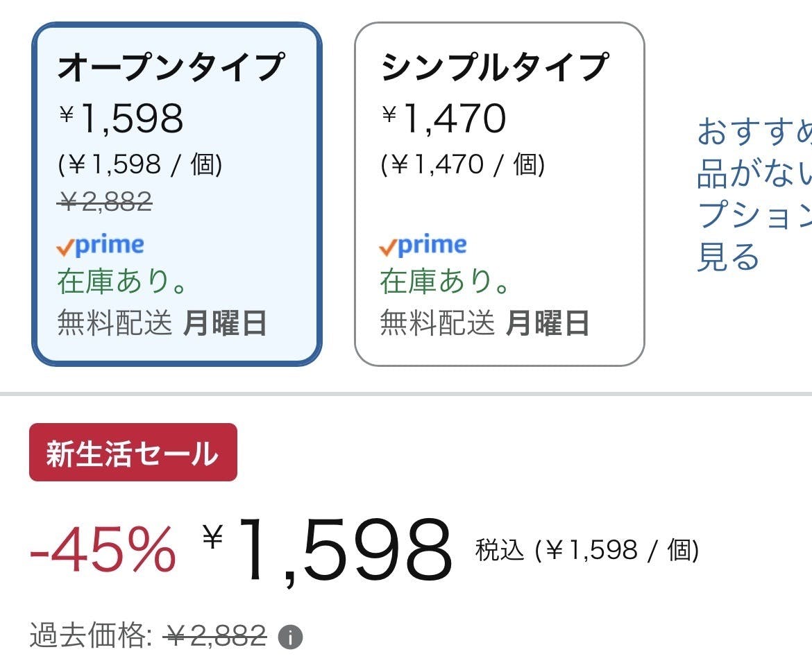Open the おすすめ options link on the right
The height and width of the screenshot is (670, 812).
tap(754, 194)
